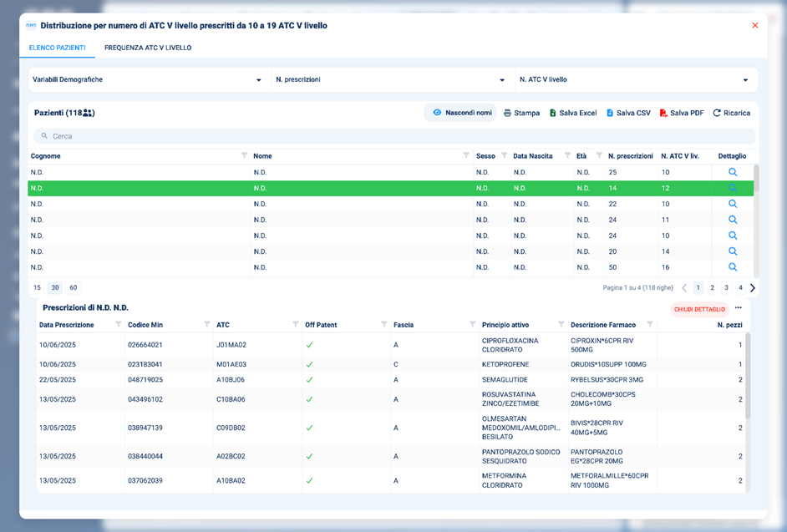Expand N. ATC V livello dropdown

(635, 80)
